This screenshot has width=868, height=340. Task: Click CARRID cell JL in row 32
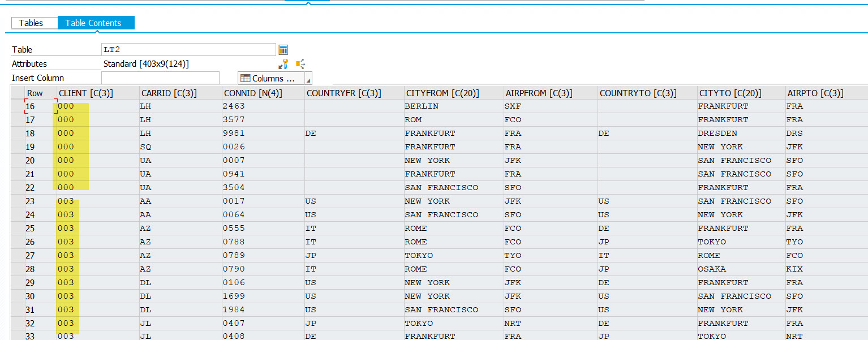[x=181, y=323]
